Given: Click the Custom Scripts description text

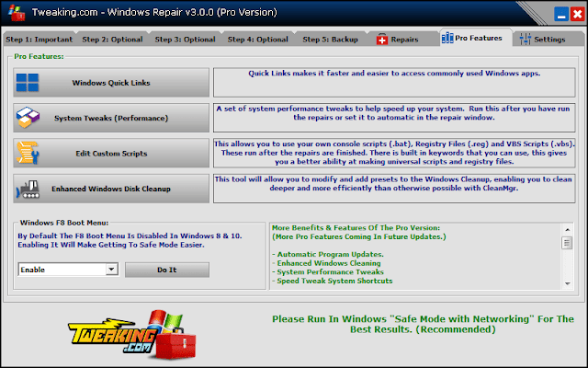Looking at the screenshot, I should (x=394, y=153).
